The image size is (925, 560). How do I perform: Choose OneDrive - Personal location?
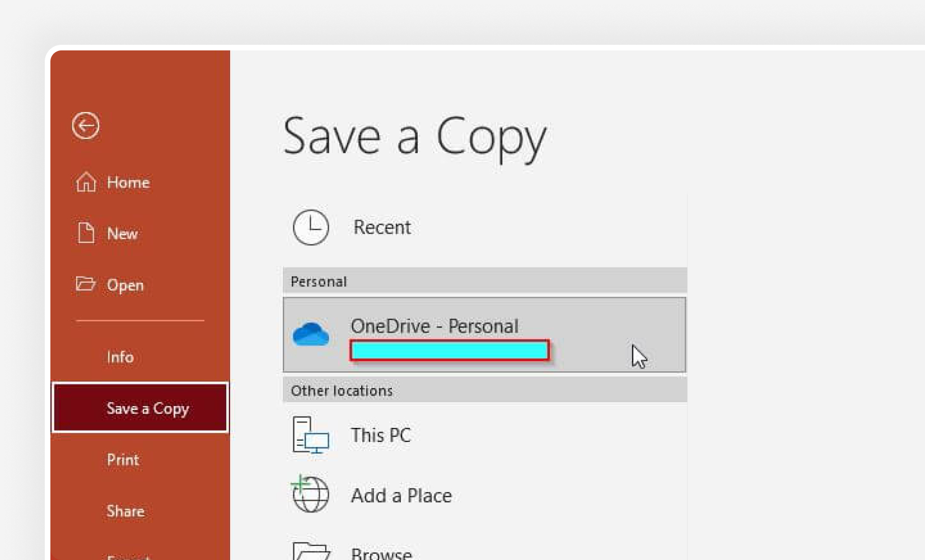[x=485, y=335]
